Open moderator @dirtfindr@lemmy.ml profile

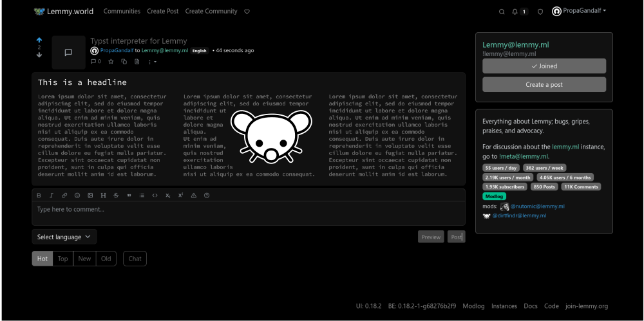click(x=519, y=216)
